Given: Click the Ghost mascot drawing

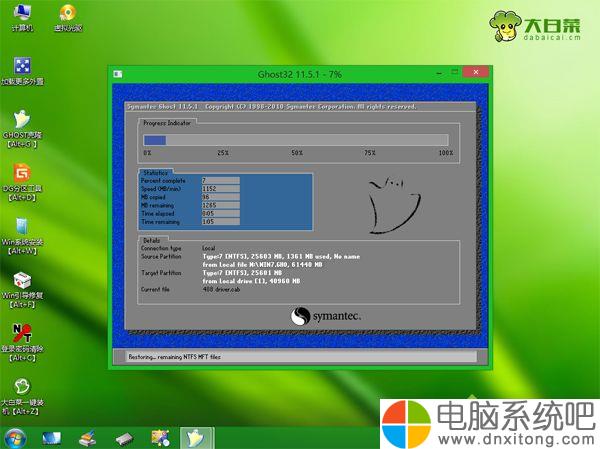Looking at the screenshot, I should click(394, 205).
